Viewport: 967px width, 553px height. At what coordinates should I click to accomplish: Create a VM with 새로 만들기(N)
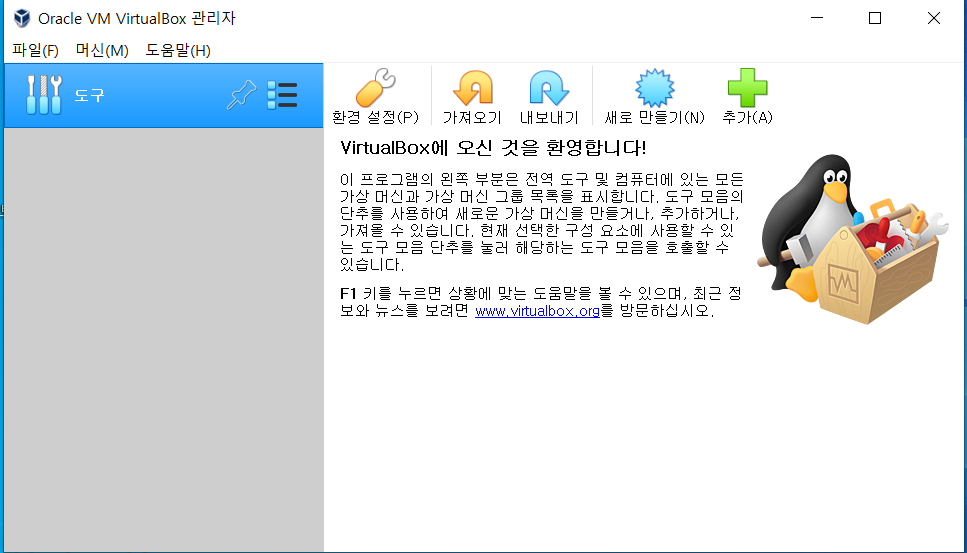[x=654, y=96]
